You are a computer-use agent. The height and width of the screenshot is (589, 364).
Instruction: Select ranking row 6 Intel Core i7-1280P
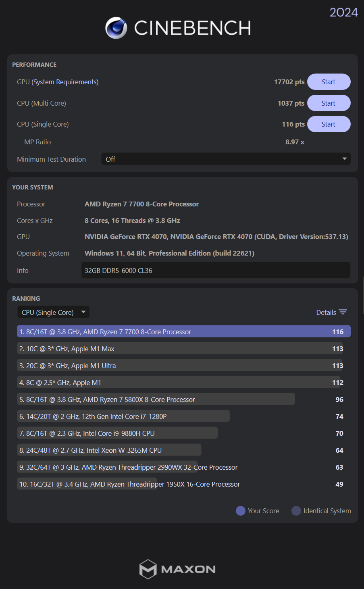pyautogui.click(x=184, y=416)
